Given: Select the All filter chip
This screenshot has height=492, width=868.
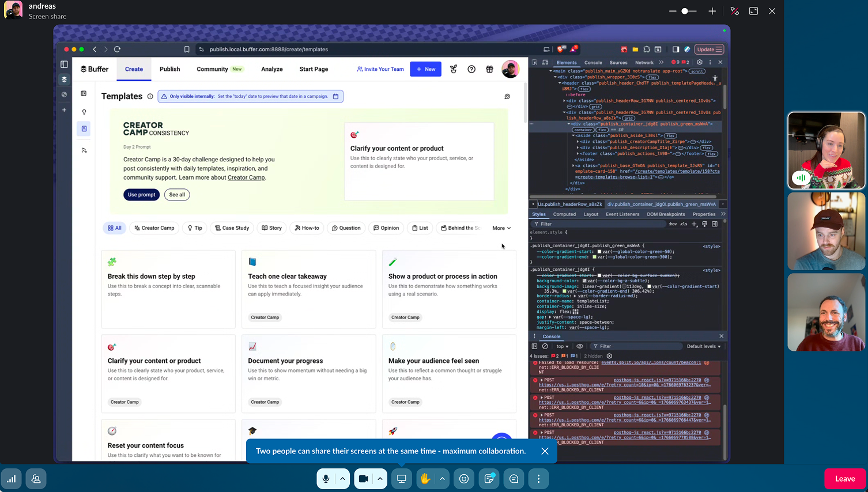Looking at the screenshot, I should pos(115,228).
